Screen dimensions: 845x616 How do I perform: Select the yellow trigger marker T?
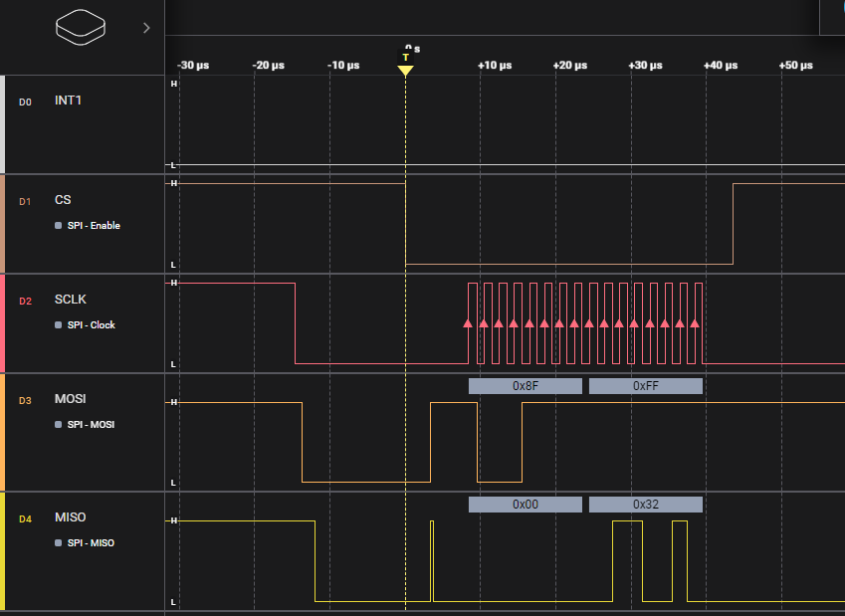405,64
